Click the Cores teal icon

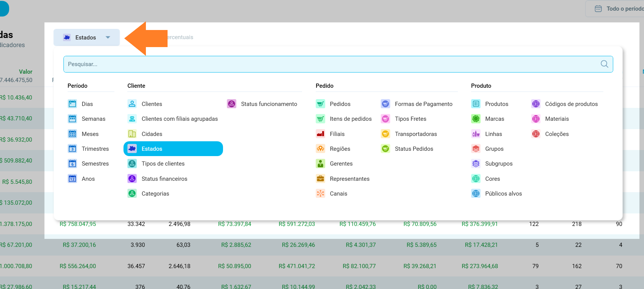[476, 178]
